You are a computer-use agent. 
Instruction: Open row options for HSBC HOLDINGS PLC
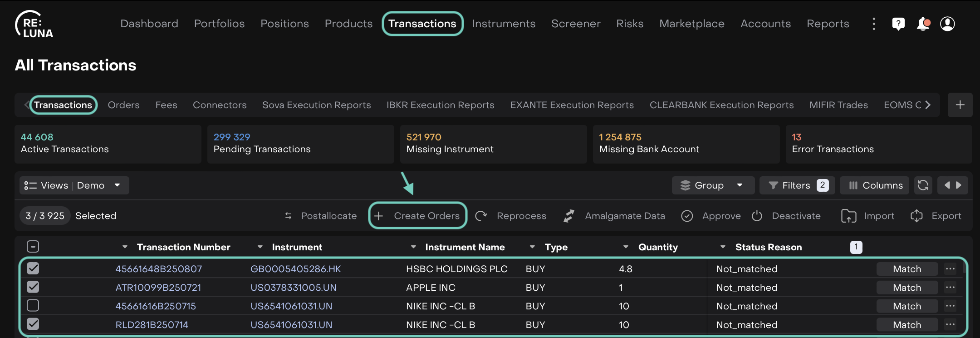click(950, 269)
